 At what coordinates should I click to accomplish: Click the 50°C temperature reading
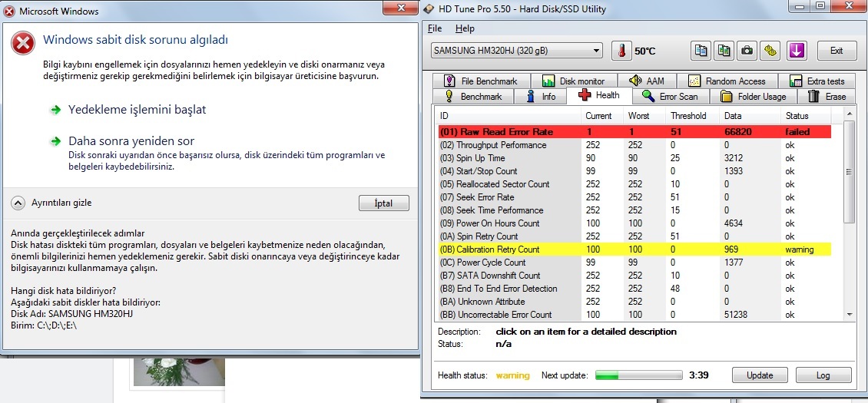645,51
